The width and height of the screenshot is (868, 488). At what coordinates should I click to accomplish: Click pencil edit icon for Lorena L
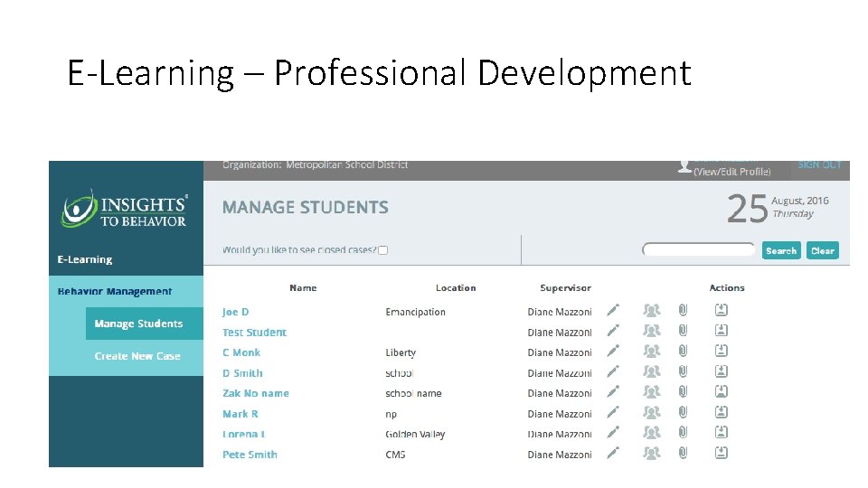[613, 432]
